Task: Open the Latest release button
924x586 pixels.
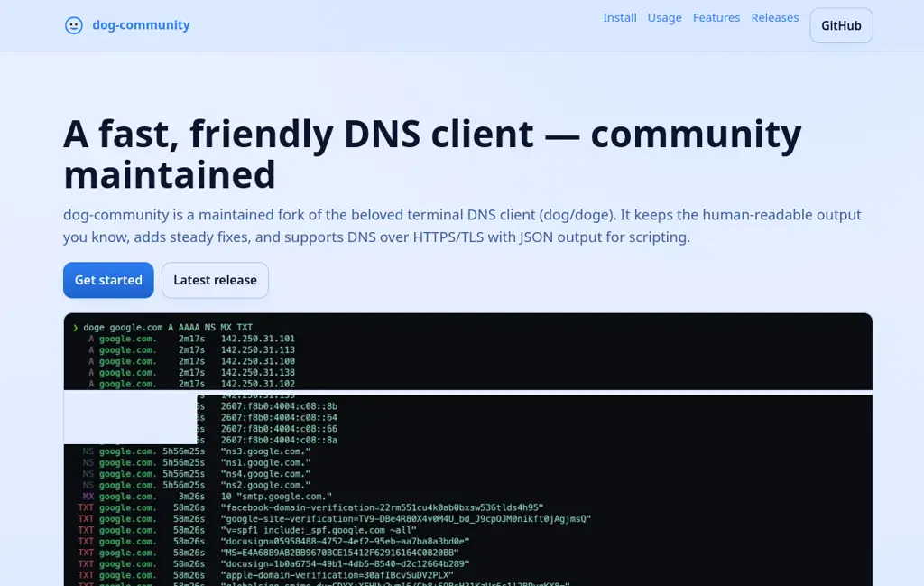Action: point(215,280)
